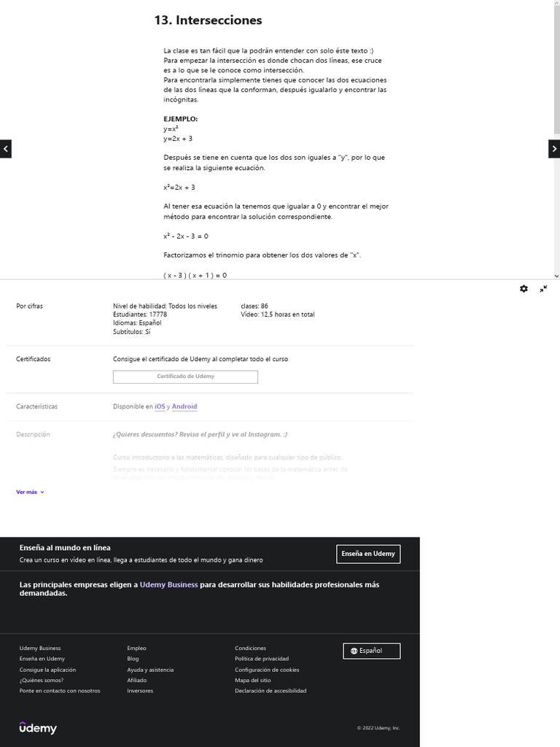Open the Español language selector
This screenshot has width=560, height=747.
[x=371, y=651]
